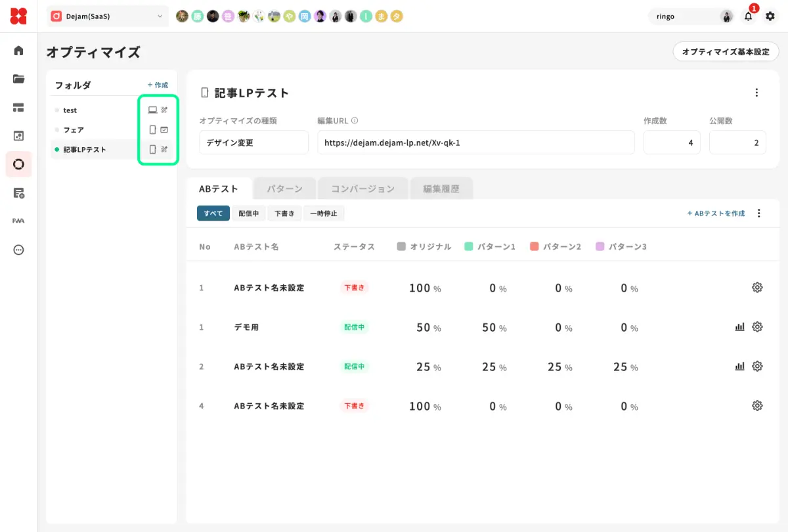Open the notification bell with badge 1

[x=749, y=16]
